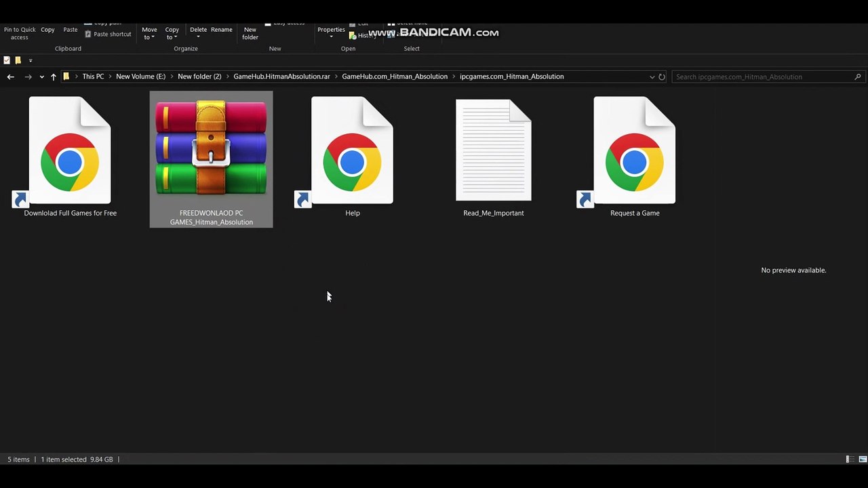This screenshot has width=868, height=488.
Task: Click the folder icon in the address bar
Action: click(x=66, y=77)
